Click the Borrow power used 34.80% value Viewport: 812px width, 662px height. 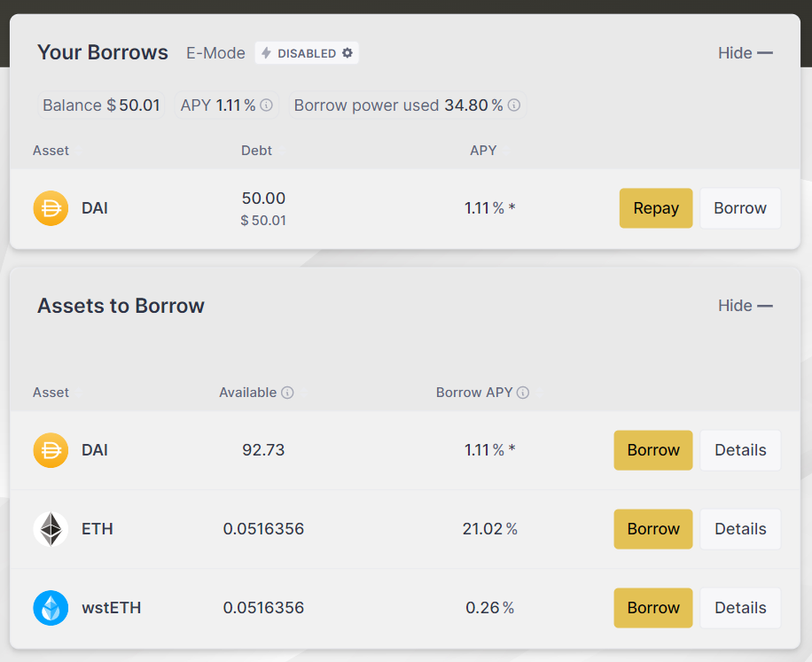(x=473, y=105)
